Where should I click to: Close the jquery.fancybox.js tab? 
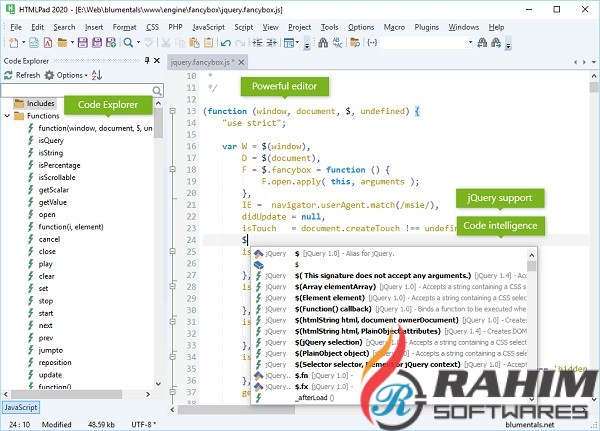coord(241,62)
